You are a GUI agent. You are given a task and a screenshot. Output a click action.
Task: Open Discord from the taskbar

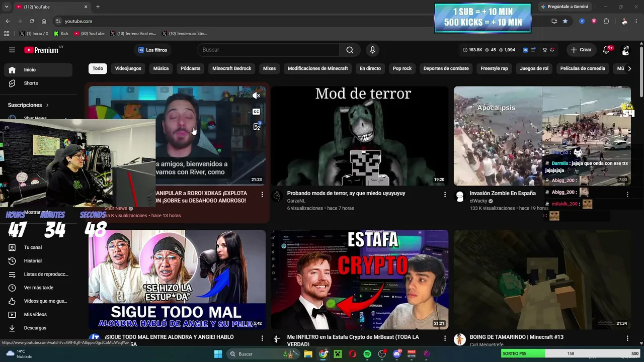point(396,354)
